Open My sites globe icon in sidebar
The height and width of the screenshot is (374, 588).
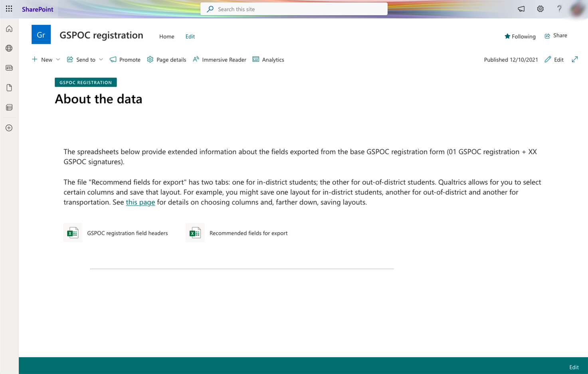[9, 48]
